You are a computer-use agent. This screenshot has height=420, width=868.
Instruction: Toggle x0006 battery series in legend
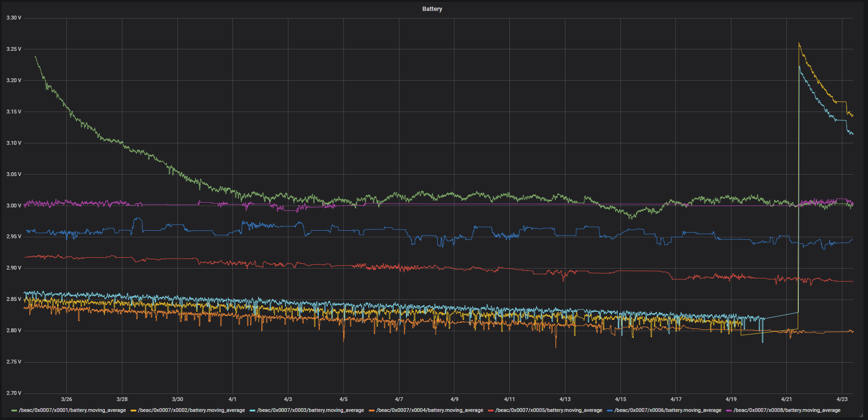668,411
